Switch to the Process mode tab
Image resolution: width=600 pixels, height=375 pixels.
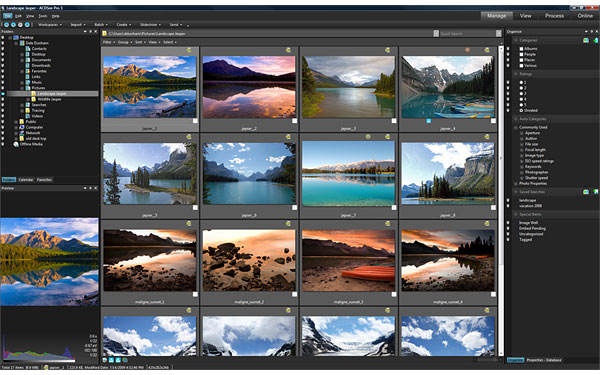[x=554, y=16]
